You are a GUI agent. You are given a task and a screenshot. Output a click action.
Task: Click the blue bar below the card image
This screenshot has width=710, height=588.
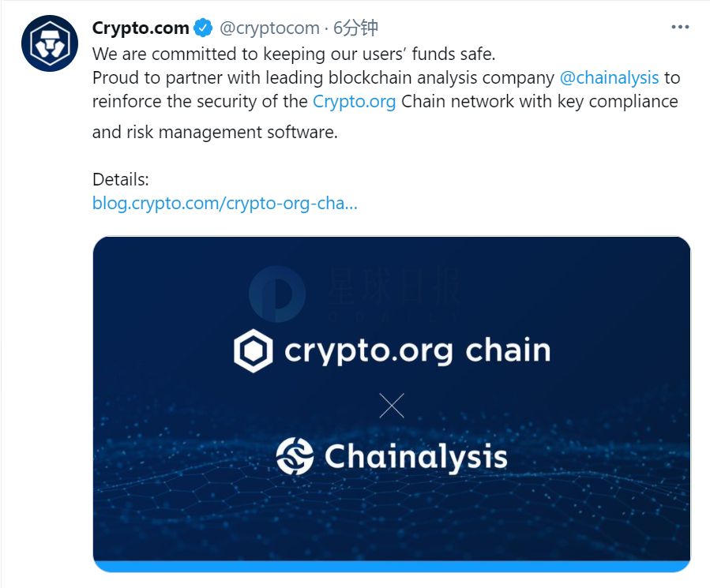pyautogui.click(x=392, y=566)
